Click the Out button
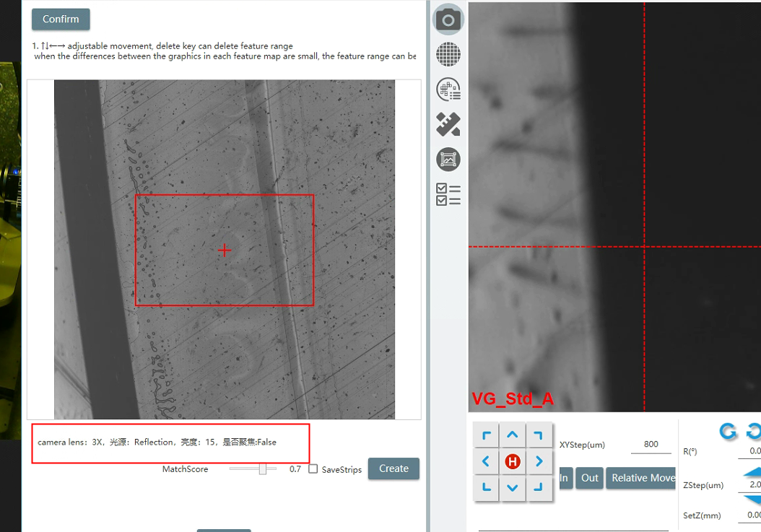The height and width of the screenshot is (532, 761). (590, 478)
